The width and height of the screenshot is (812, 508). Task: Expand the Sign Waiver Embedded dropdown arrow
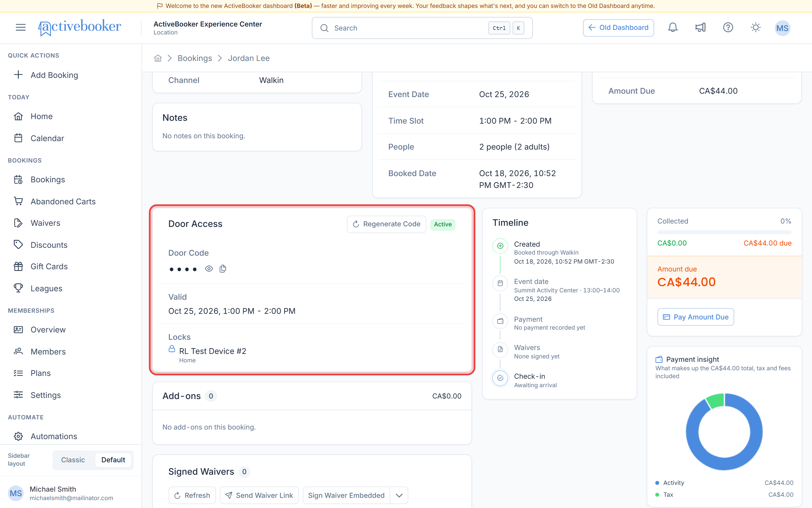pyautogui.click(x=399, y=495)
